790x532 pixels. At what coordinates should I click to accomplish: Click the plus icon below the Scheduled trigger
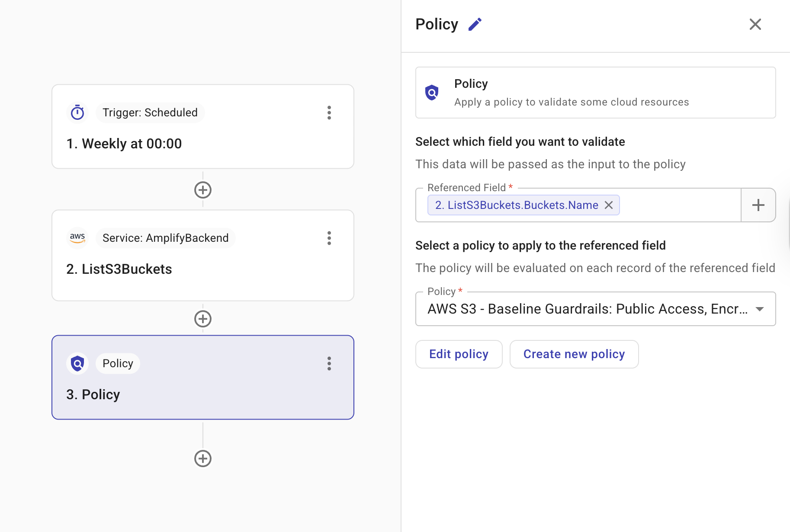point(202,190)
